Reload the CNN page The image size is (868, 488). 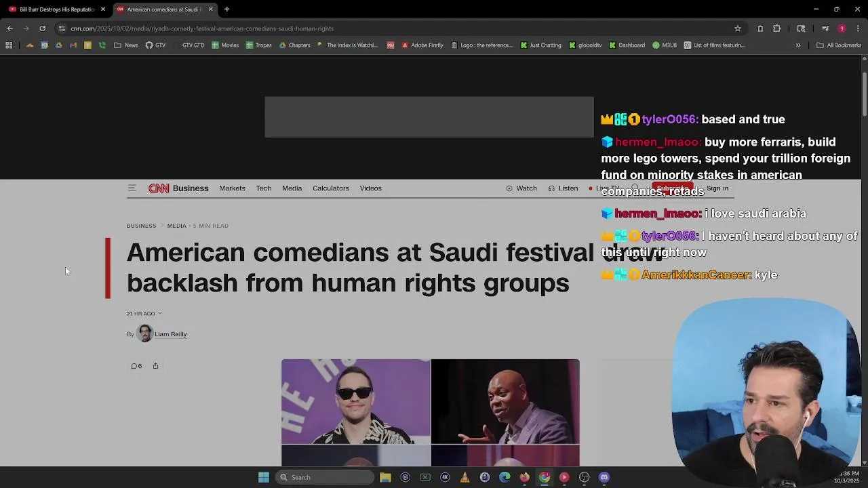[x=42, y=28]
